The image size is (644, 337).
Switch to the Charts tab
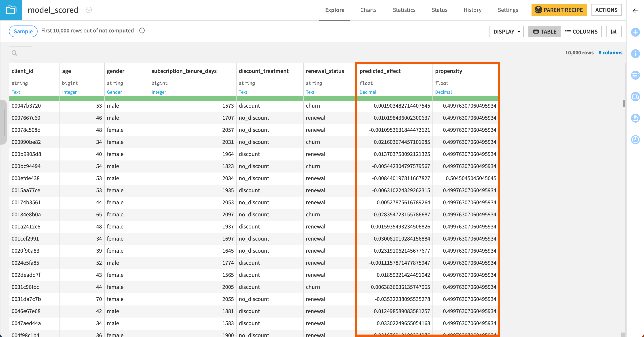368,10
